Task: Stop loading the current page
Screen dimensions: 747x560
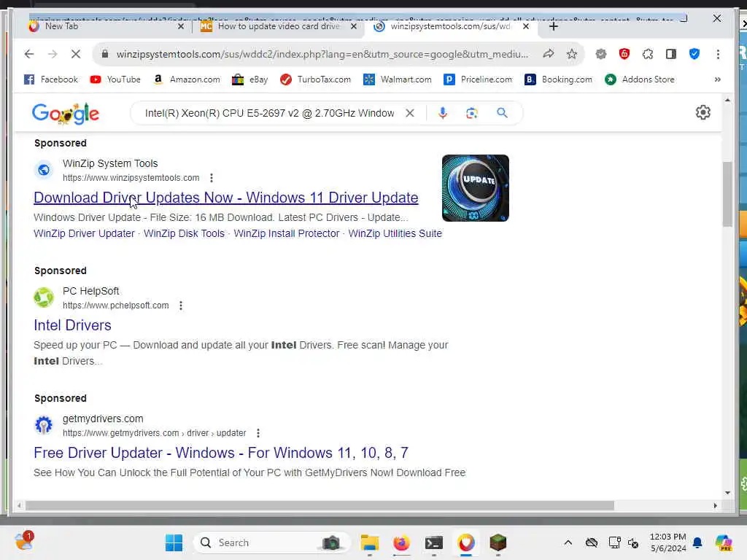Action: (76, 54)
